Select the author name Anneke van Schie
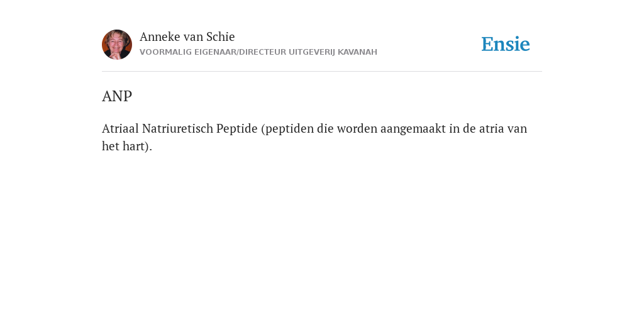Viewport: 644px width, 322px height. (187, 36)
